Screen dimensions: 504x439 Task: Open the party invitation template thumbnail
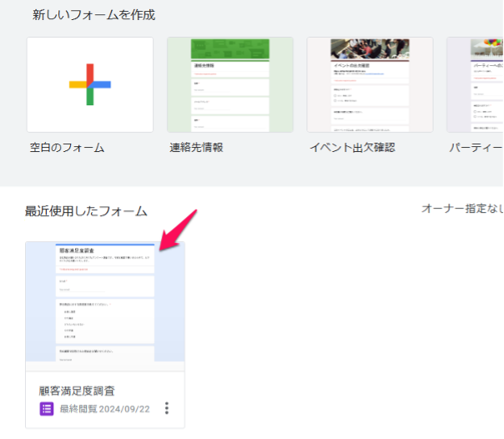[x=475, y=84]
